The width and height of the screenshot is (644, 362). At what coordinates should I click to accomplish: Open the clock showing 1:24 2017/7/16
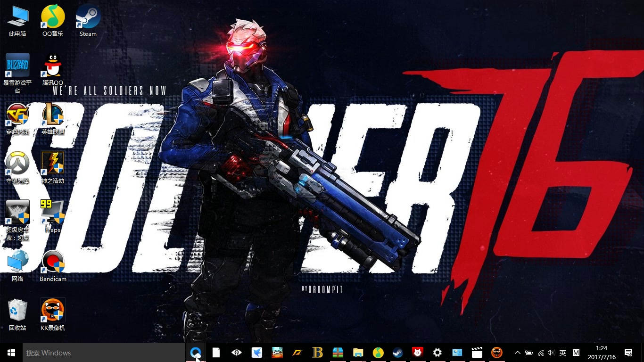click(601, 353)
